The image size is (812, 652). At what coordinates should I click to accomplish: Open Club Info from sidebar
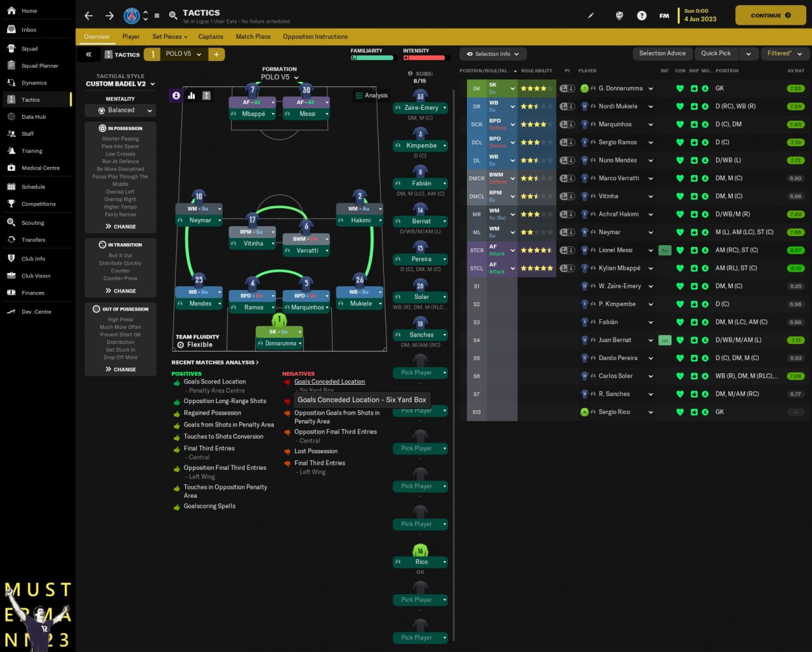(x=33, y=259)
